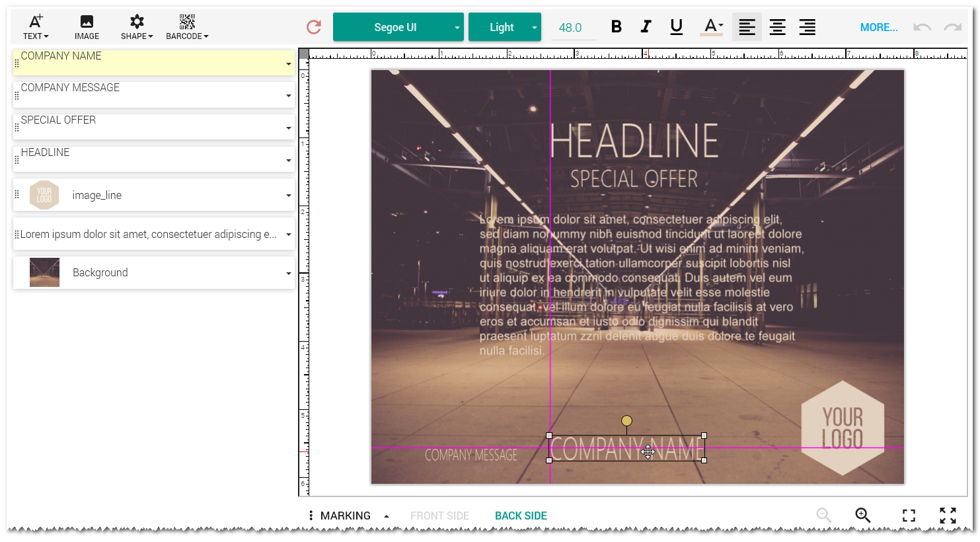Screen dimensions: 980x542
Task: Select the COMPANY MESSAGE layer item
Action: [x=153, y=95]
